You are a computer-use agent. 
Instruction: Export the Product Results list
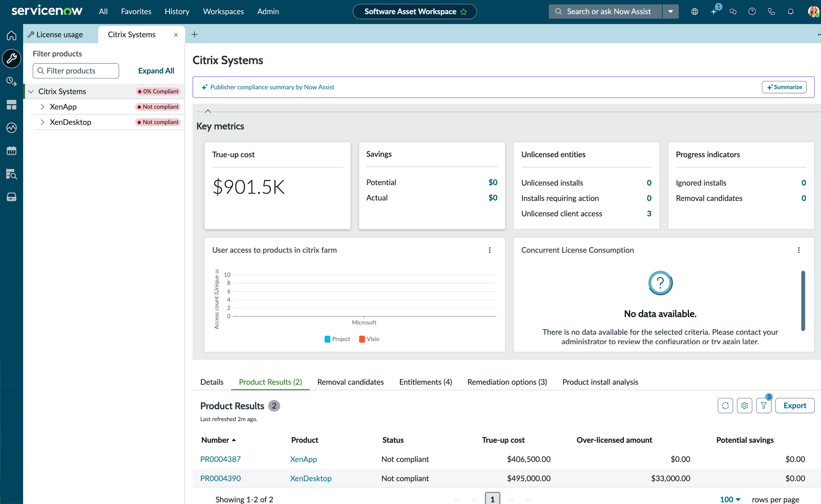click(795, 406)
